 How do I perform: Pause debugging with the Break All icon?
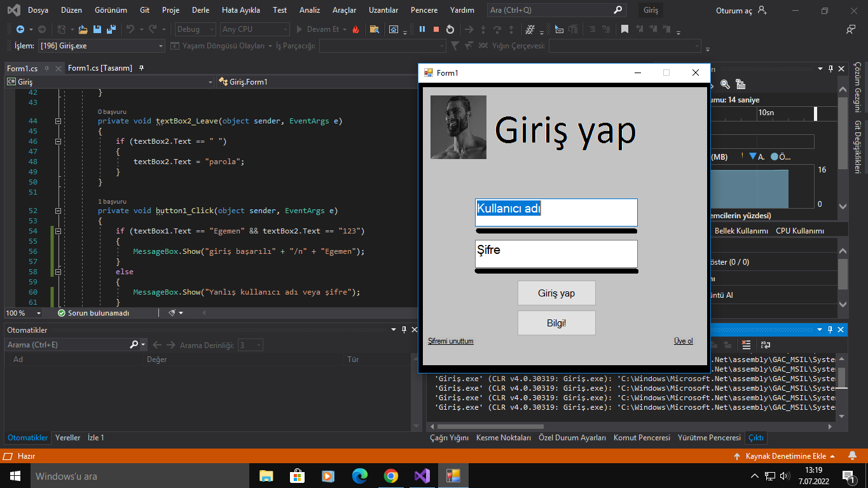click(422, 29)
